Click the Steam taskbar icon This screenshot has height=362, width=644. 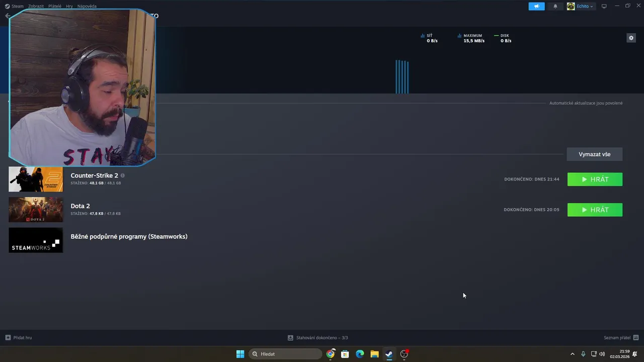click(x=389, y=354)
